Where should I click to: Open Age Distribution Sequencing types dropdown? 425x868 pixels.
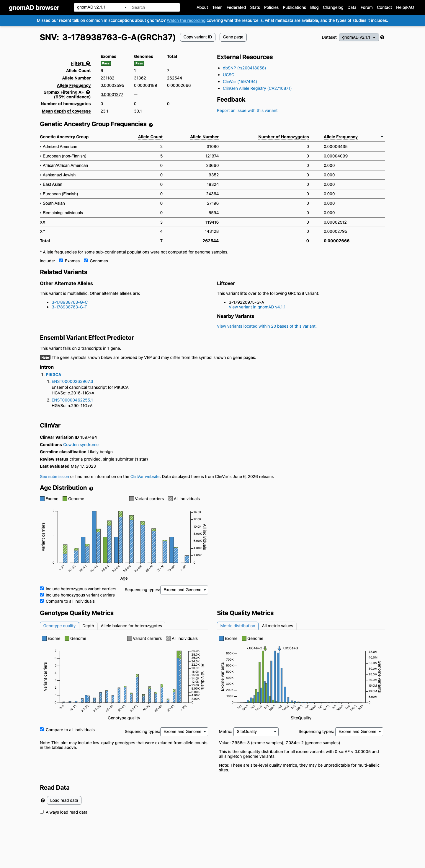(184, 590)
